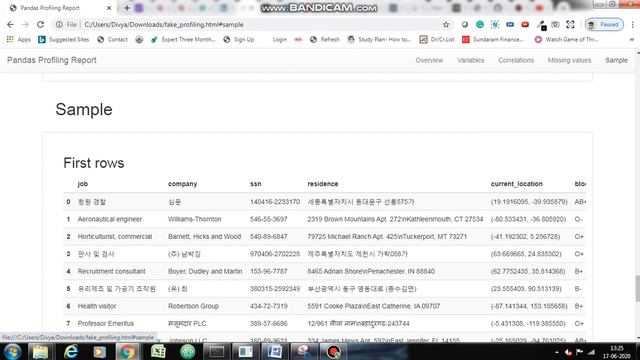Open the media player taskbar icon
The image size is (640, 360).
[x=99, y=351]
